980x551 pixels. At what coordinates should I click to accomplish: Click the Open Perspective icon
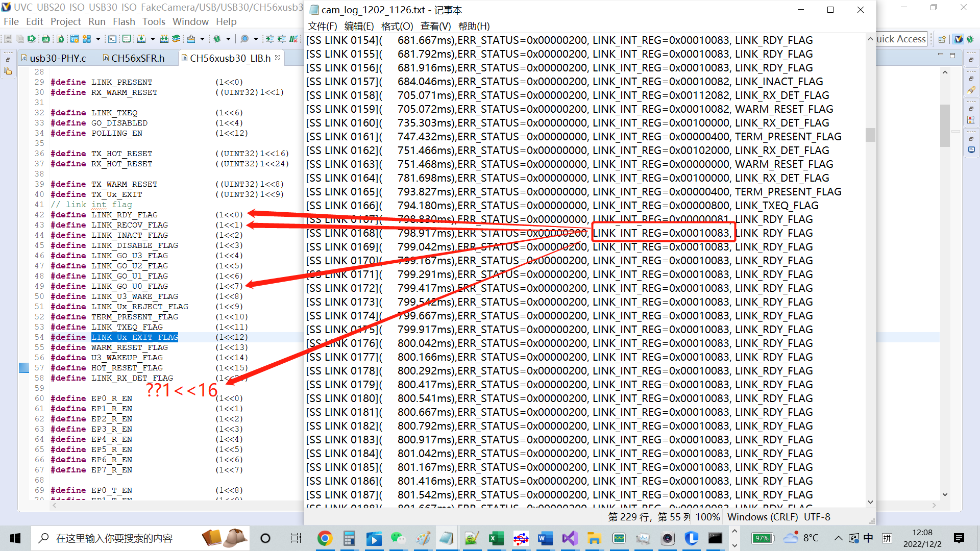(x=942, y=39)
